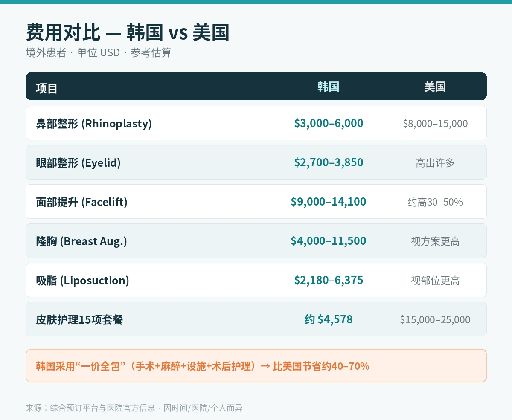Select the '眼部整形 (Eyelid)' row label
Viewport: 512px width, 420px height.
pos(78,163)
